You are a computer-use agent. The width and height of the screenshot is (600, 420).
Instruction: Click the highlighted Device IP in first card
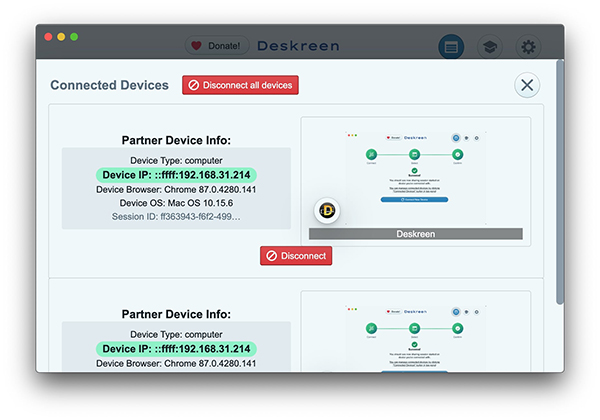(x=176, y=175)
